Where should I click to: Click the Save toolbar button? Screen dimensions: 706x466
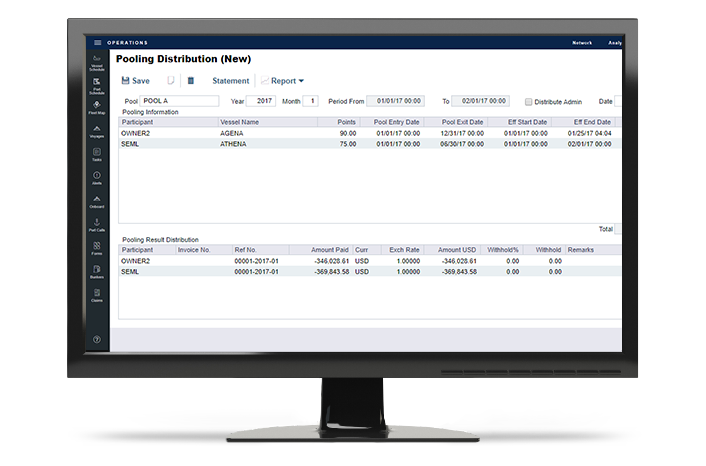pyautogui.click(x=136, y=81)
